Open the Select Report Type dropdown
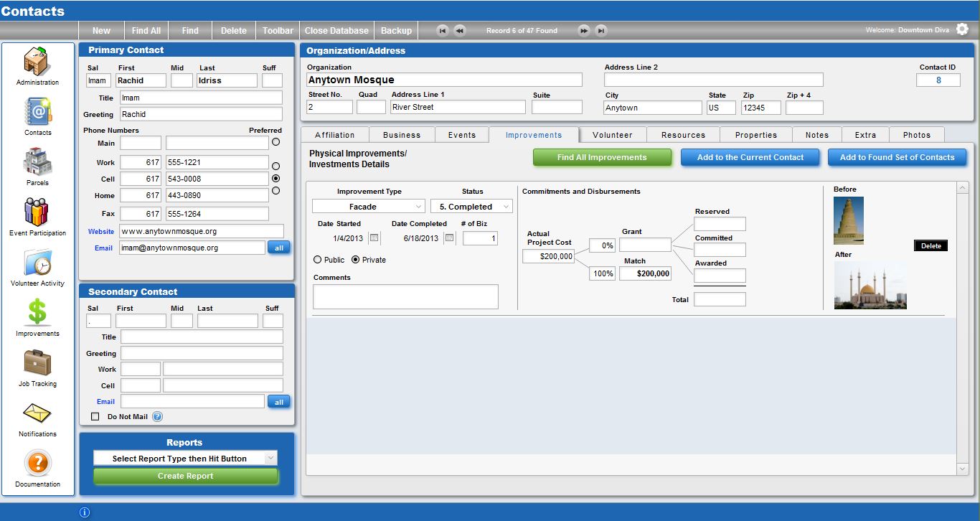 point(185,459)
